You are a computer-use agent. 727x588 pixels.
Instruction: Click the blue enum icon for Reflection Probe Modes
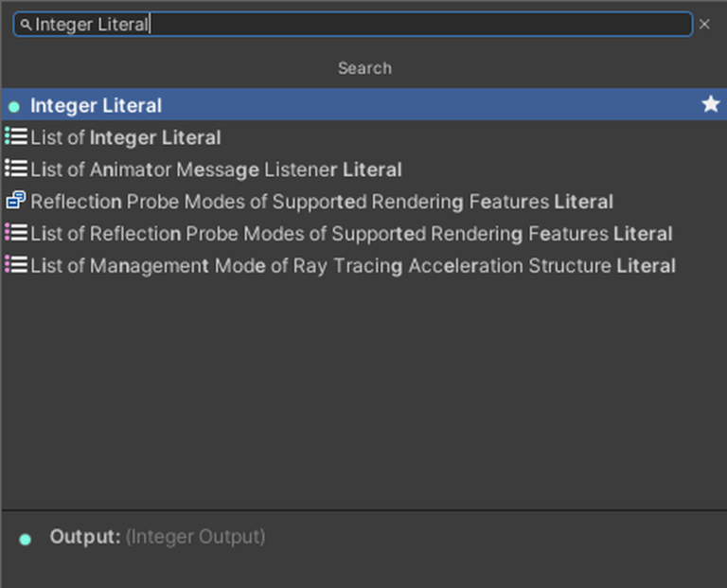tap(15, 201)
